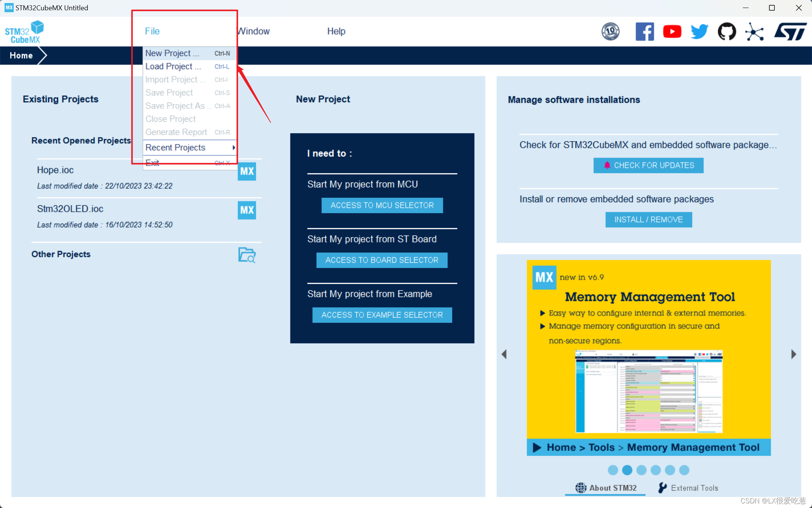Open the Help menu
The image size is (812, 508).
pyautogui.click(x=336, y=31)
